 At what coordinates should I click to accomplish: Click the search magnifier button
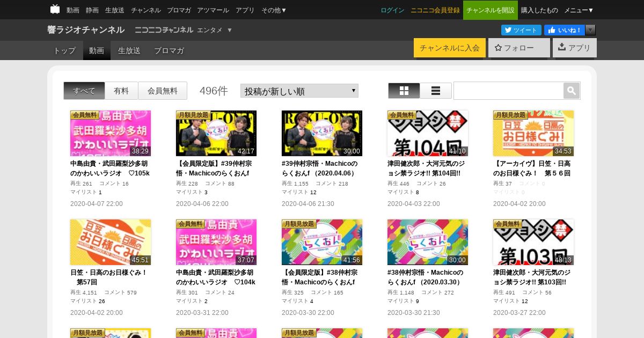(572, 91)
